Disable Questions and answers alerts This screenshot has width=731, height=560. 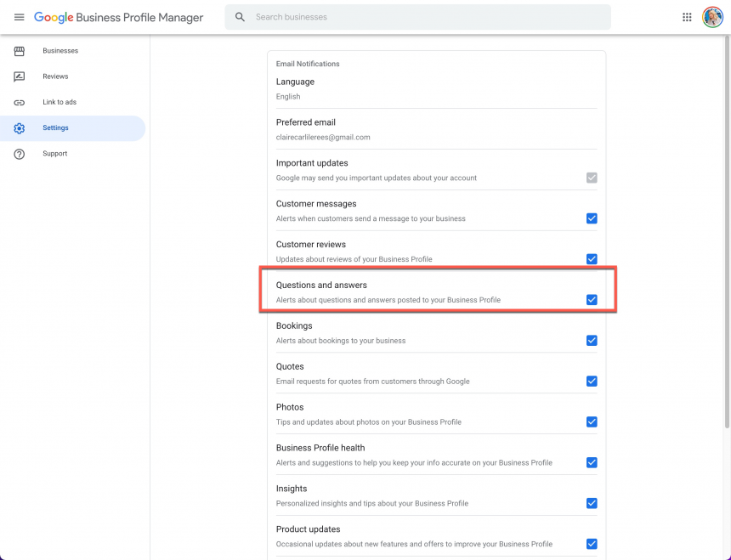click(592, 300)
